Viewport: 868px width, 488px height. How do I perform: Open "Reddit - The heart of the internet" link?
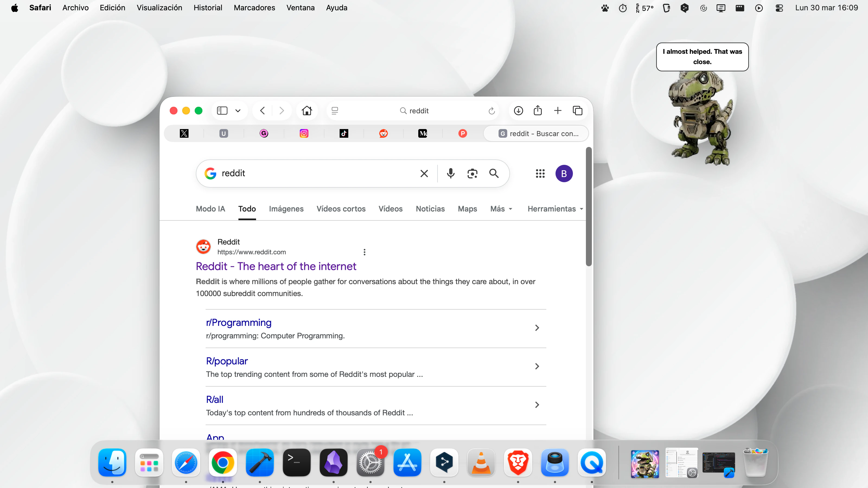pos(276,266)
